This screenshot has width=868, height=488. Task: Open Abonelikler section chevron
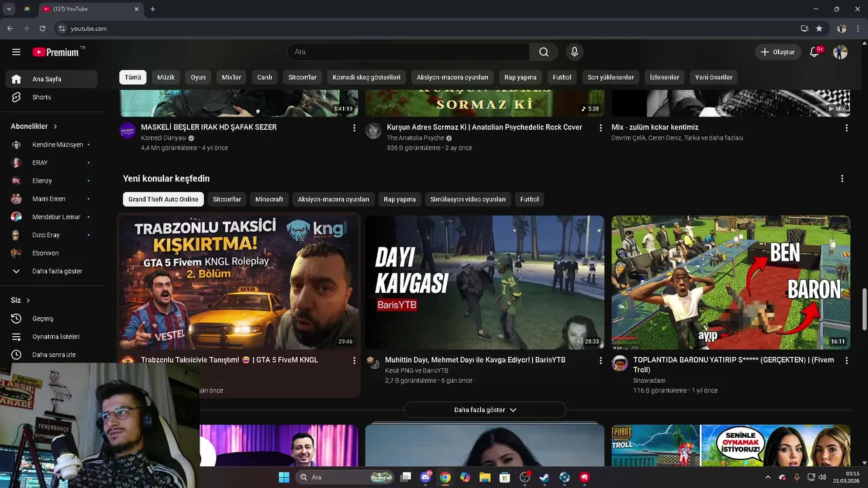pos(55,127)
